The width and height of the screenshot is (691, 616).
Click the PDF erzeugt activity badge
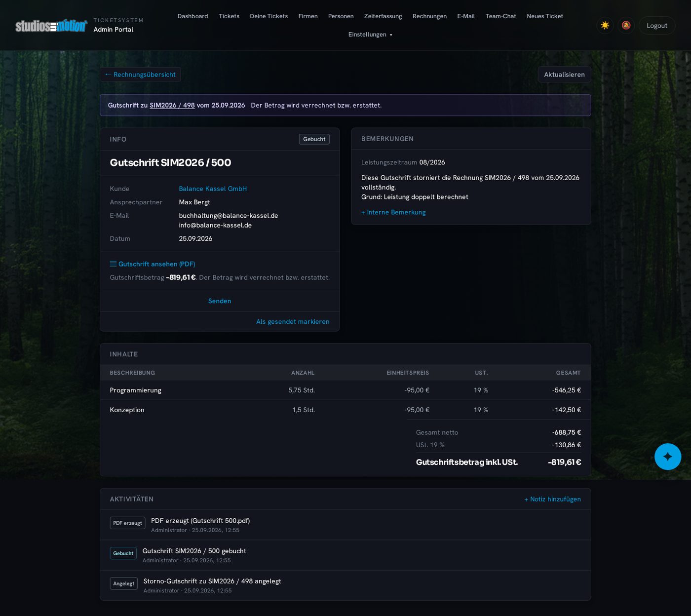(x=127, y=523)
